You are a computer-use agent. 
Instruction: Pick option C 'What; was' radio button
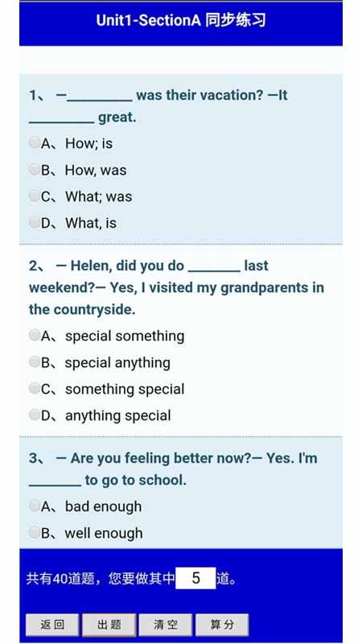pos(35,196)
